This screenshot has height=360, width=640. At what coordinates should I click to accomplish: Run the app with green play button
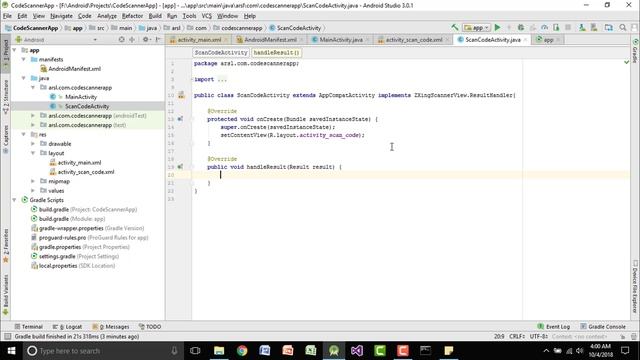(x=497, y=27)
